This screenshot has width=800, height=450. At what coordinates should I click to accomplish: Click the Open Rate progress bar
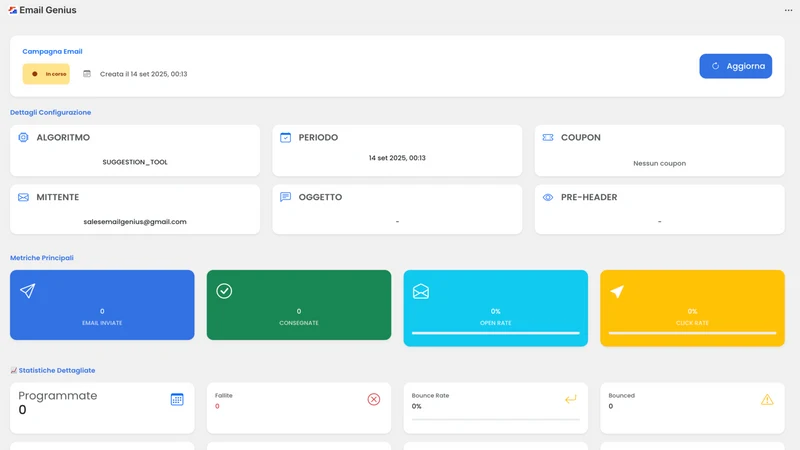click(x=495, y=333)
